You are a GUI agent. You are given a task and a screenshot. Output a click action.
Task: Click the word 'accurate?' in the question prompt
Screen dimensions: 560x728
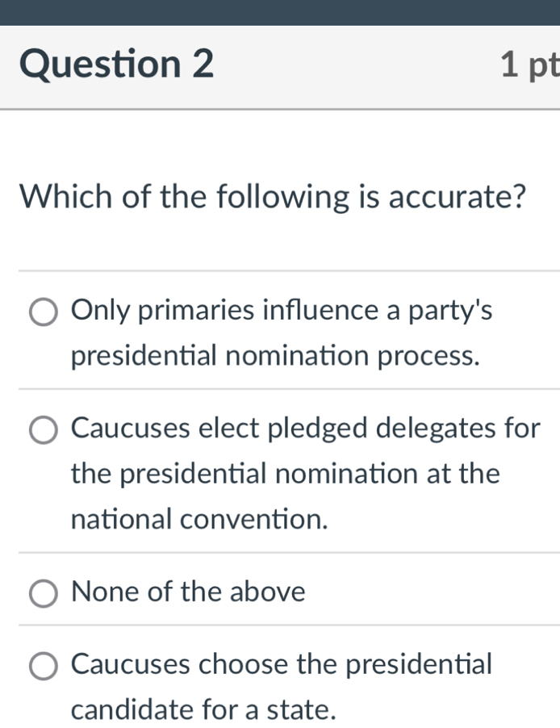pos(458,198)
